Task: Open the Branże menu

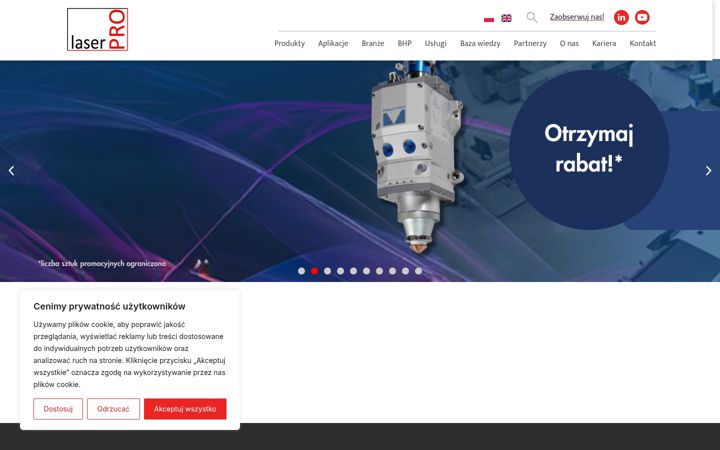Action: pyautogui.click(x=372, y=43)
